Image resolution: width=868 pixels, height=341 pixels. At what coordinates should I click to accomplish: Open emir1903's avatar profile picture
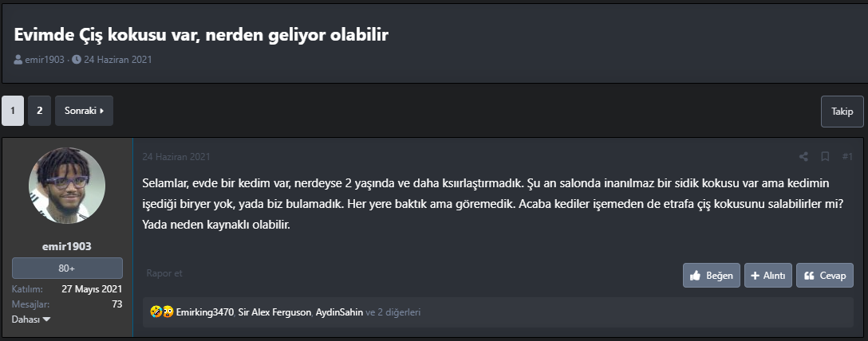point(66,186)
